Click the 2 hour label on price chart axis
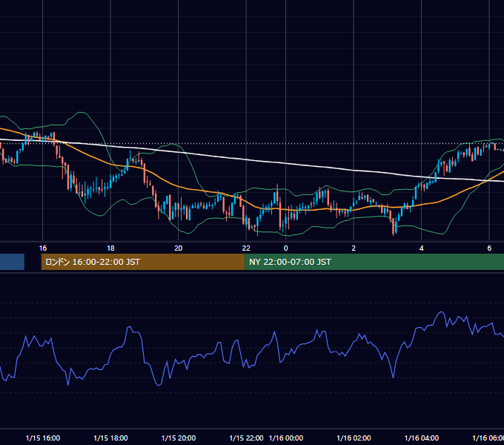Image resolution: width=504 pixels, height=445 pixels. [354, 248]
